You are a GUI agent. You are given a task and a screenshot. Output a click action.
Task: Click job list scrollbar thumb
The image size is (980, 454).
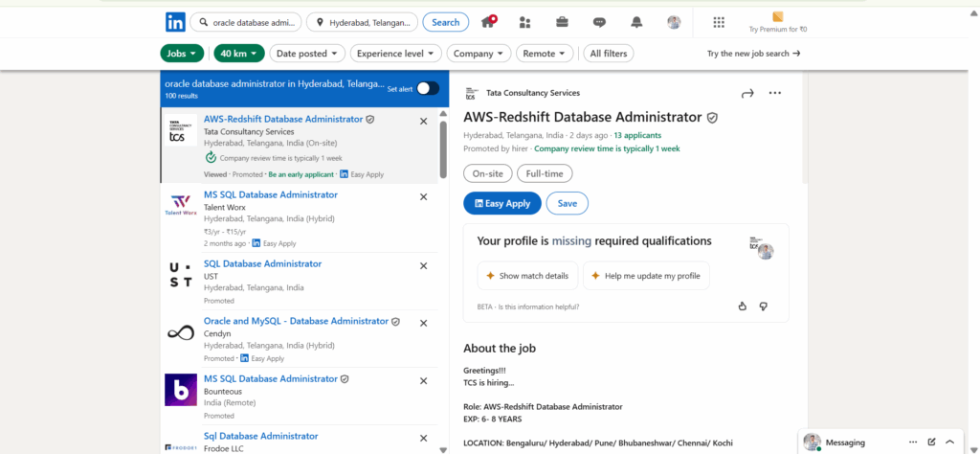(443, 150)
